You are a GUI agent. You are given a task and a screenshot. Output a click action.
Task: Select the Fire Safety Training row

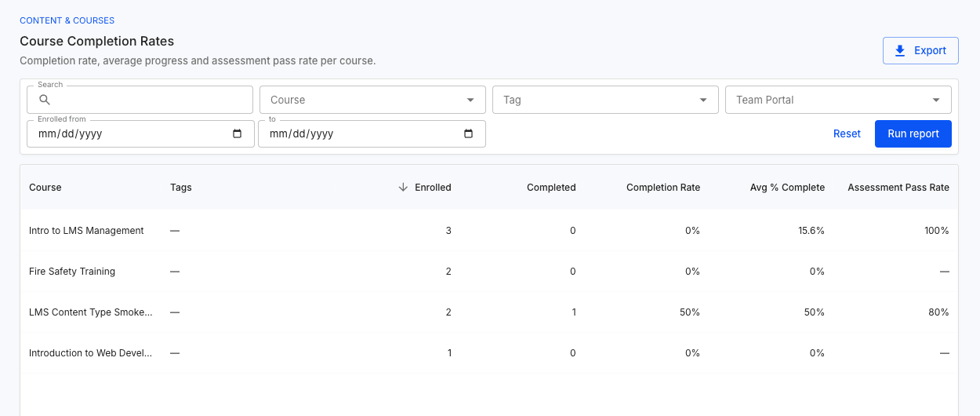[489, 272]
